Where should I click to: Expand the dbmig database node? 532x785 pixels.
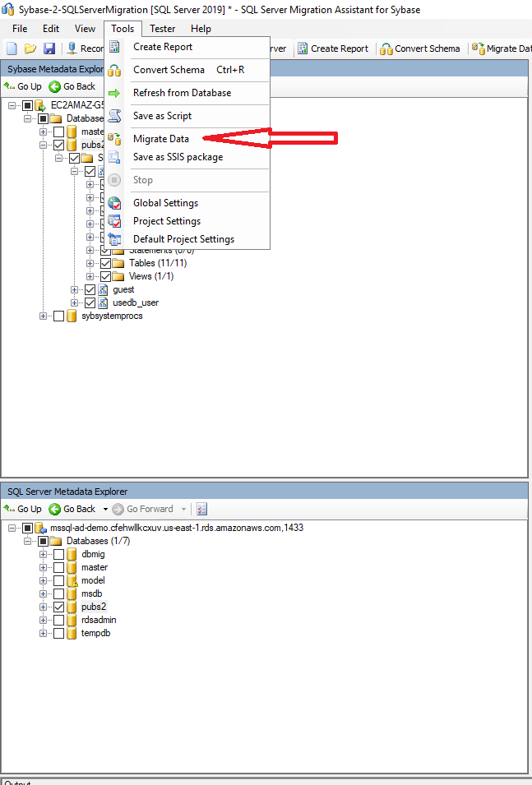click(x=43, y=554)
